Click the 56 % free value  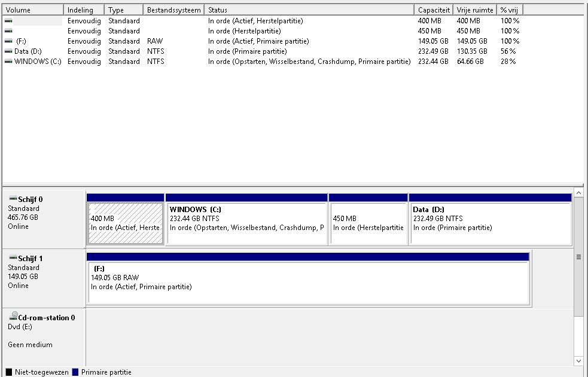[x=508, y=51]
